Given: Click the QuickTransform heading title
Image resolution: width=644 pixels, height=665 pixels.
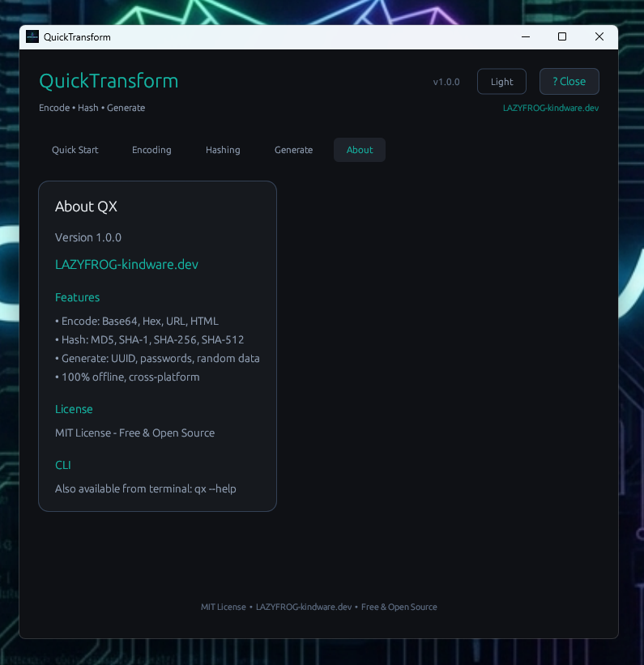Looking at the screenshot, I should pyautogui.click(x=109, y=81).
